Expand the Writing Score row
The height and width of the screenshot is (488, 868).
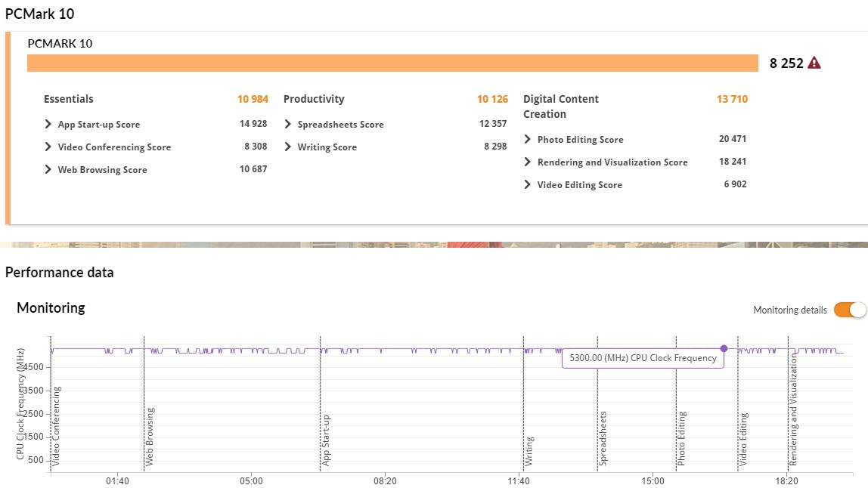(x=288, y=147)
